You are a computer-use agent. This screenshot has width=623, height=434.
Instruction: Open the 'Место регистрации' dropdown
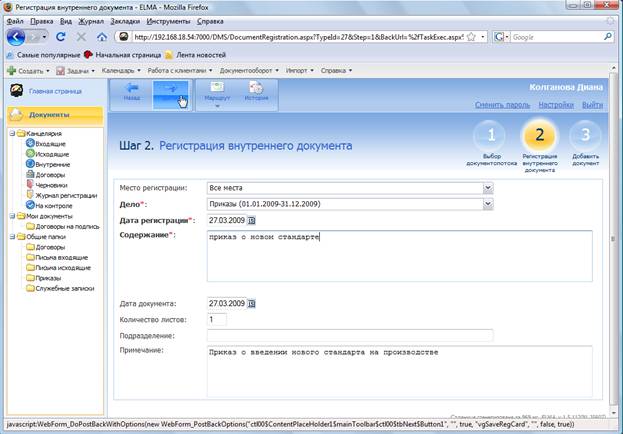click(x=488, y=188)
